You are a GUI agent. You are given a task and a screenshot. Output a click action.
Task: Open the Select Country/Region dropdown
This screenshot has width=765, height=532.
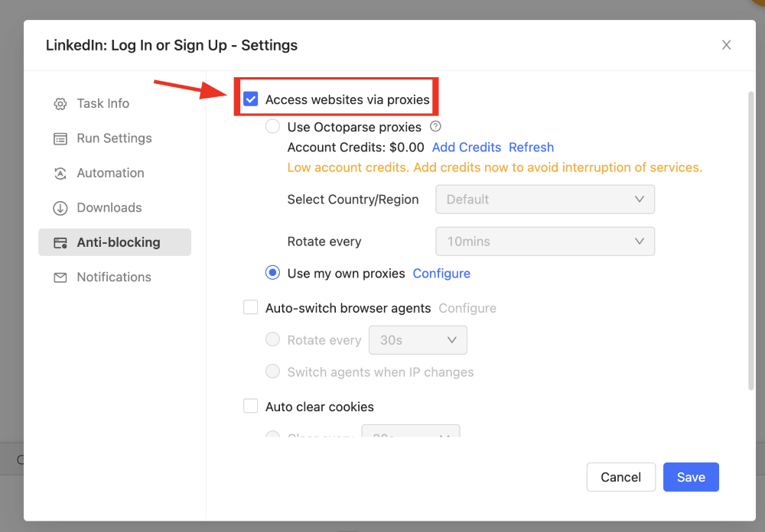545,199
